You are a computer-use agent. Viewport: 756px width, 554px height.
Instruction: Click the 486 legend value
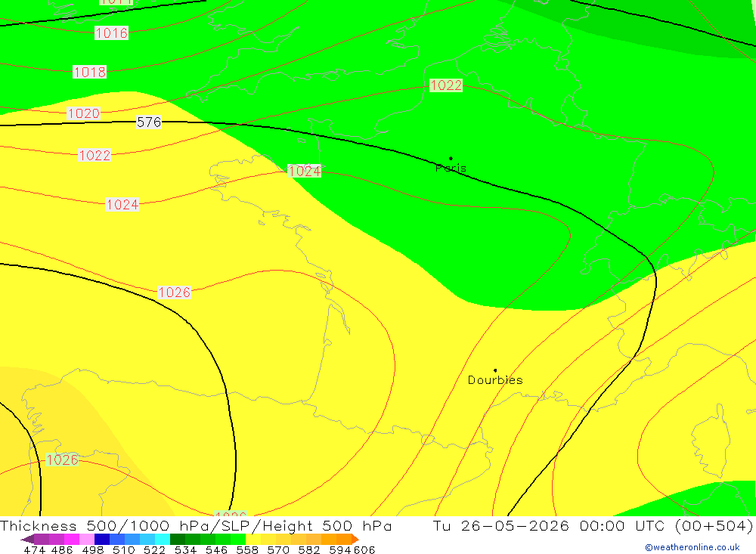[x=62, y=549]
